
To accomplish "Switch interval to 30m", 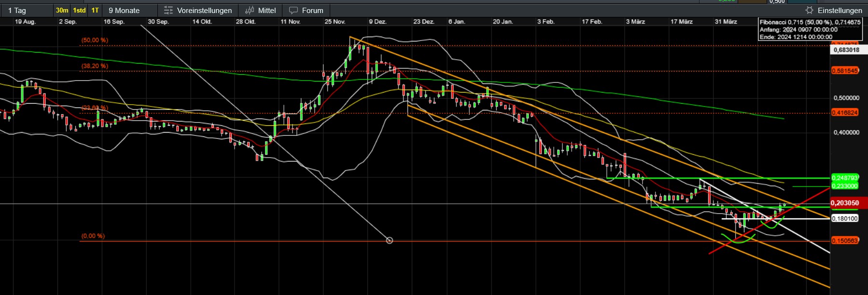I will [62, 10].
